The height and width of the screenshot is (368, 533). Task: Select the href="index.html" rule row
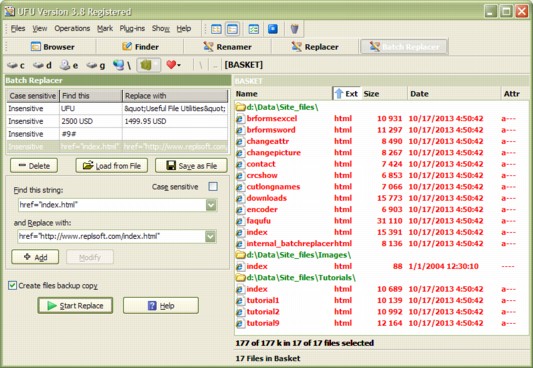tap(117, 147)
